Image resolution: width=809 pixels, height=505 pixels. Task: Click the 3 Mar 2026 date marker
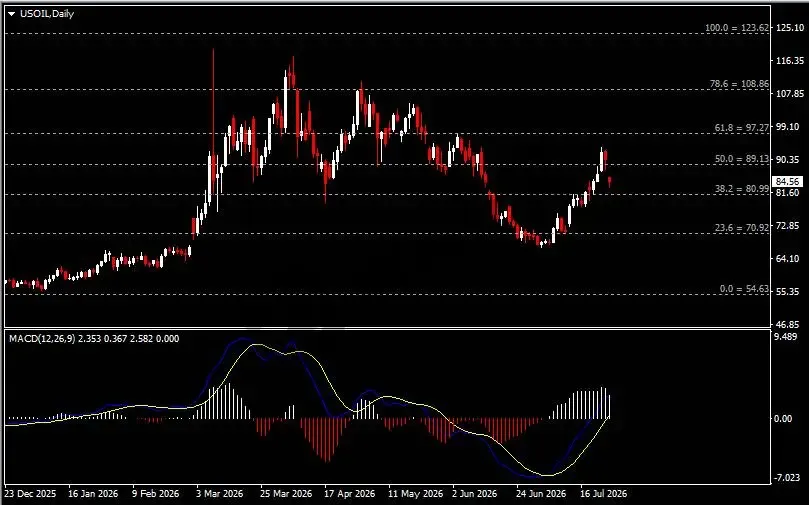(x=219, y=494)
